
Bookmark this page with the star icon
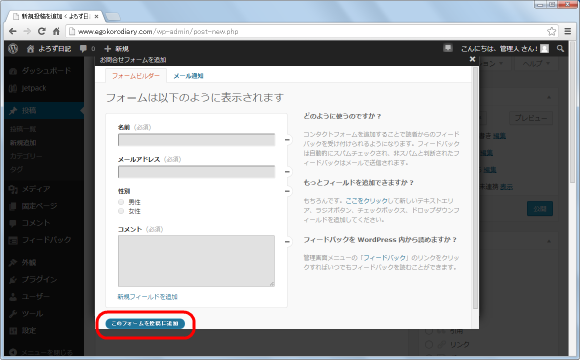[x=551, y=31]
